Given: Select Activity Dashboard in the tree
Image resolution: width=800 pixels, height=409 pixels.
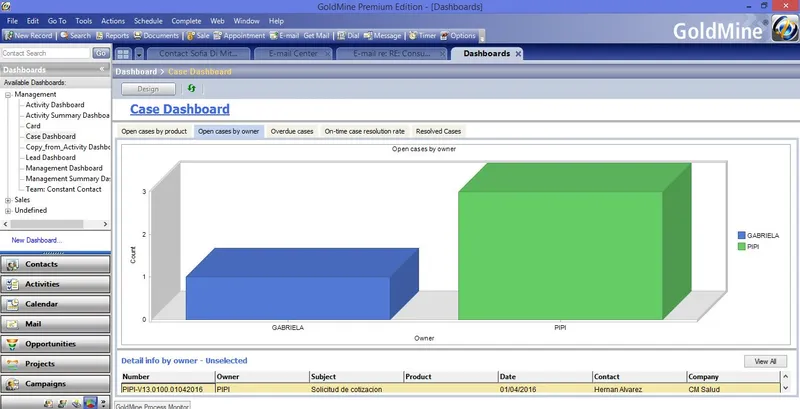Looking at the screenshot, I should [x=55, y=105].
